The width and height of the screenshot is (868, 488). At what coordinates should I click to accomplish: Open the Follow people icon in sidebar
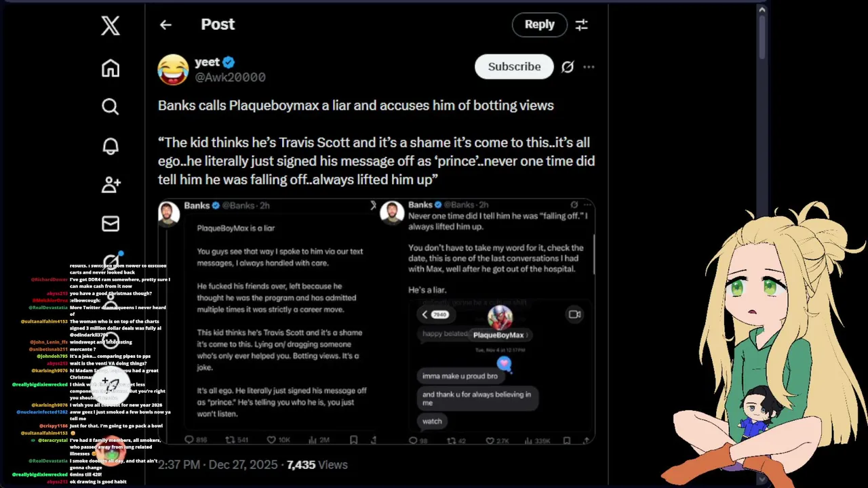[x=111, y=184]
